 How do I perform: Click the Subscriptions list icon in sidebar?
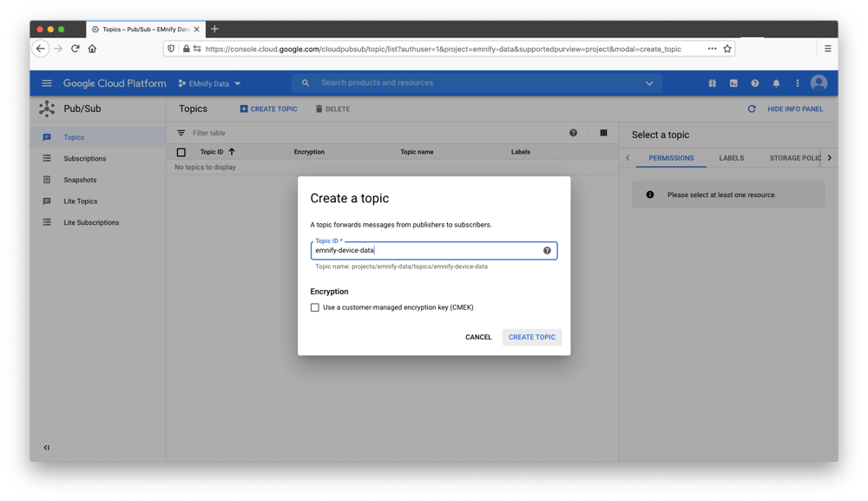pyautogui.click(x=47, y=158)
